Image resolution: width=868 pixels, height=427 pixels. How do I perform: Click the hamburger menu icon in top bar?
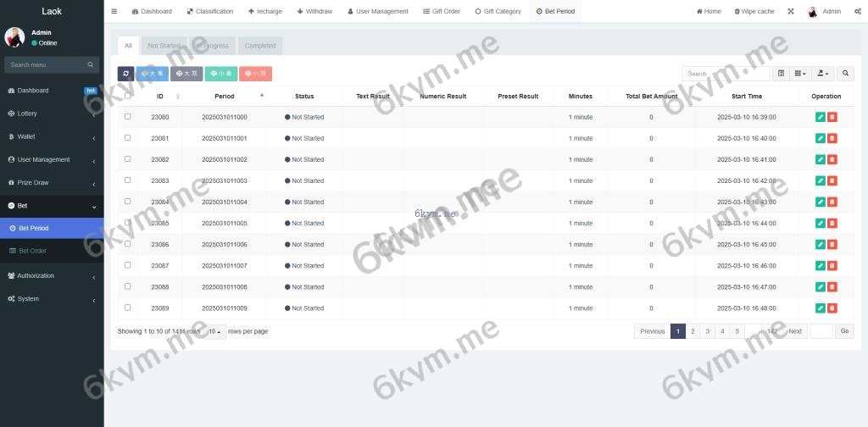[x=114, y=12]
